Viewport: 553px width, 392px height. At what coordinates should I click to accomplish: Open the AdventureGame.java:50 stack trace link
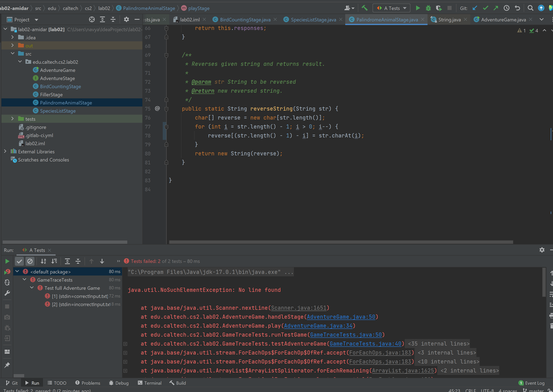click(341, 317)
